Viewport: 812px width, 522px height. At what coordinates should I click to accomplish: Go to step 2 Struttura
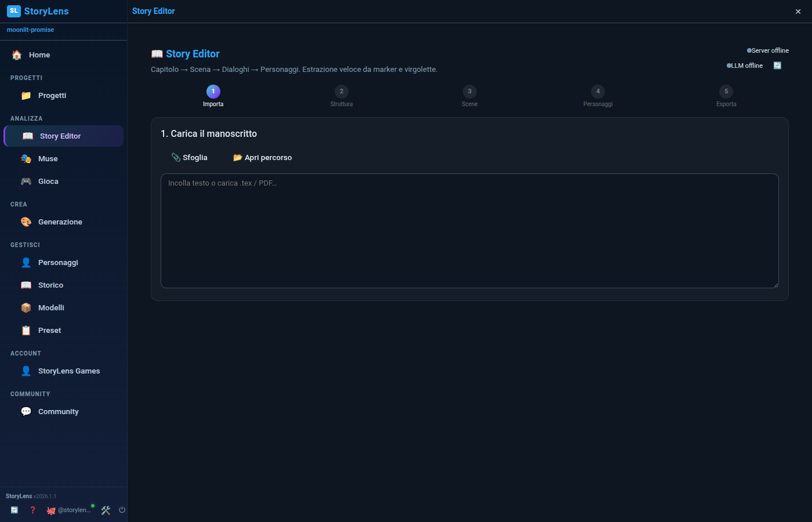(x=341, y=96)
